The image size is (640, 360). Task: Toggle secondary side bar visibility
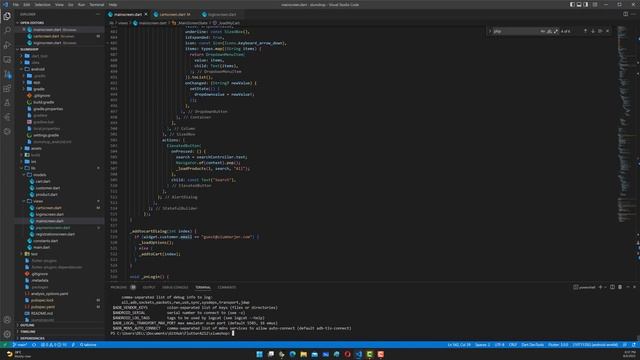[x=586, y=4]
